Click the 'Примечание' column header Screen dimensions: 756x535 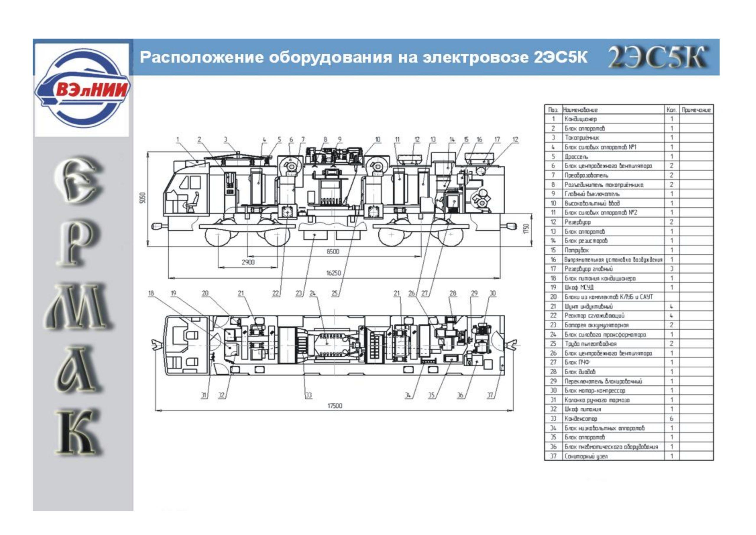pos(696,110)
